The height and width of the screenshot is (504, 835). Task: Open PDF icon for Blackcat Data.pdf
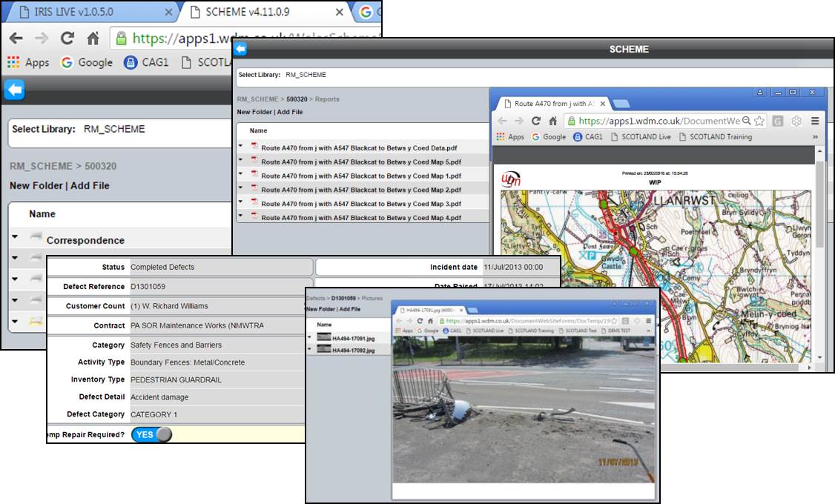click(x=254, y=147)
